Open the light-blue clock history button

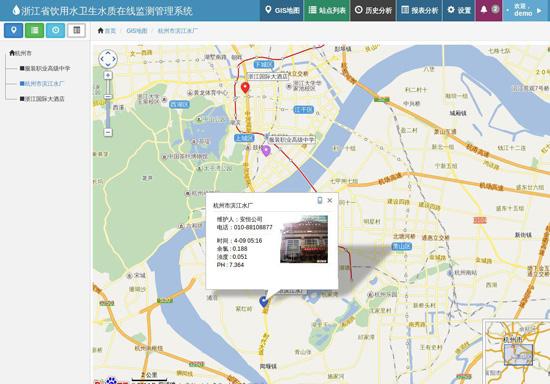pyautogui.click(x=55, y=31)
